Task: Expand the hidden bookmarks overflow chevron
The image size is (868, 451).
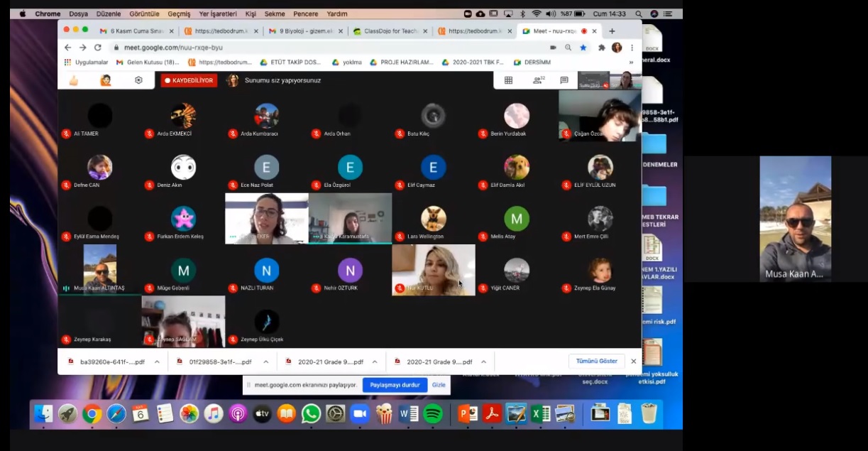Action: point(631,63)
